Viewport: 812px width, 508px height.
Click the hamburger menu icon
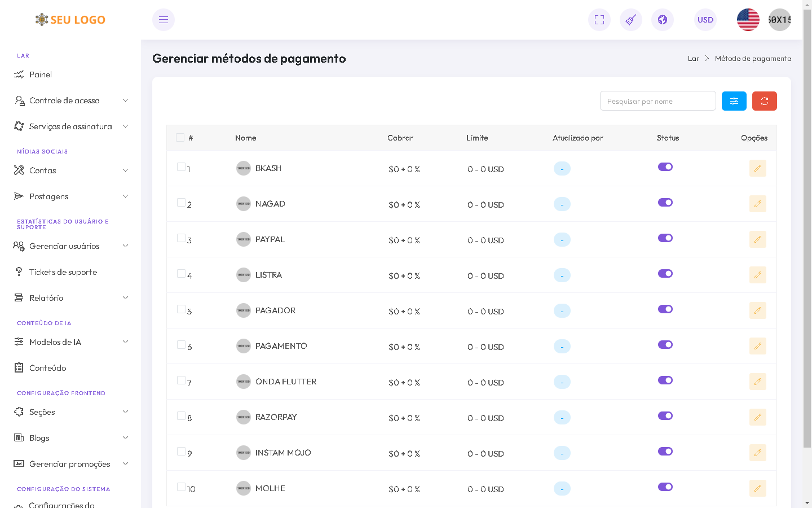tap(164, 20)
